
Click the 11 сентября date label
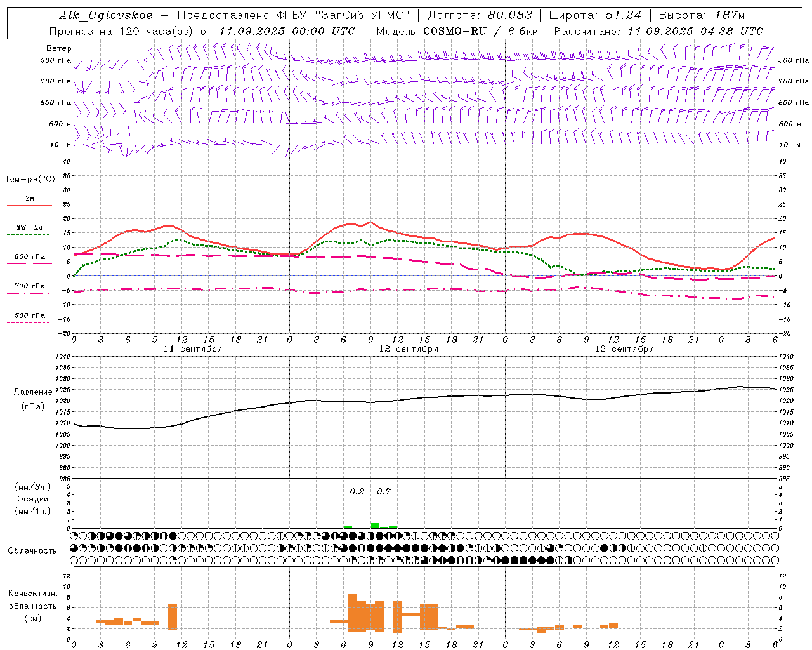pyautogui.click(x=193, y=349)
